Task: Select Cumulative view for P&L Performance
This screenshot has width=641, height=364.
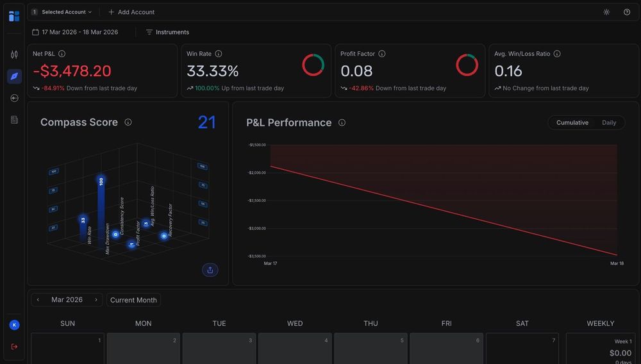Action: [572, 122]
